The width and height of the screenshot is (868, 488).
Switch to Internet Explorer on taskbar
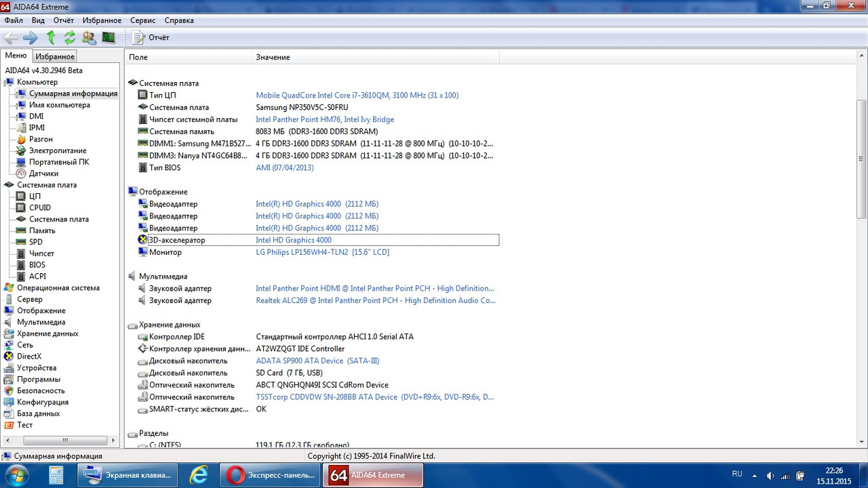point(199,475)
